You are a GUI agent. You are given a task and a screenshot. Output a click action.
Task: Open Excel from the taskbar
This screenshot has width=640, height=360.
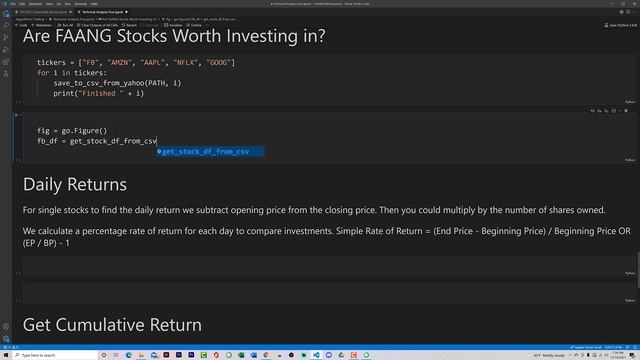point(241,355)
